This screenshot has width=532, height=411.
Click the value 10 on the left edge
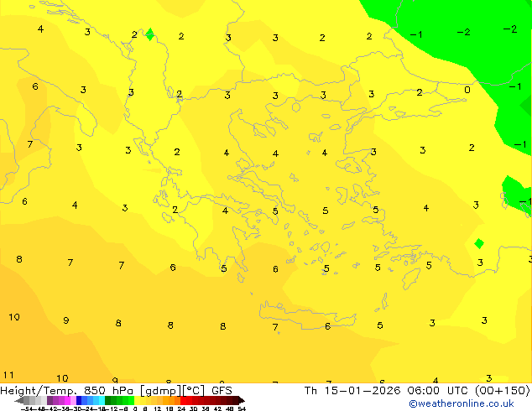(x=14, y=317)
